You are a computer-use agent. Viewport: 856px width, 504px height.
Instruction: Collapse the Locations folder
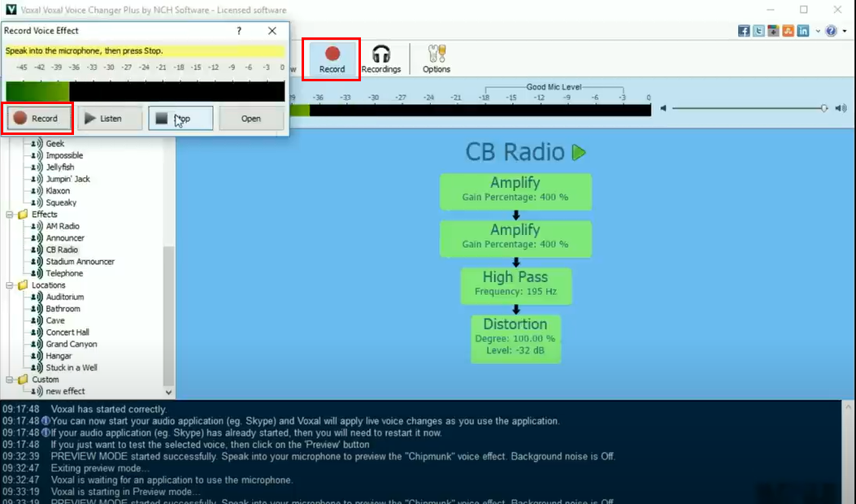click(x=9, y=285)
